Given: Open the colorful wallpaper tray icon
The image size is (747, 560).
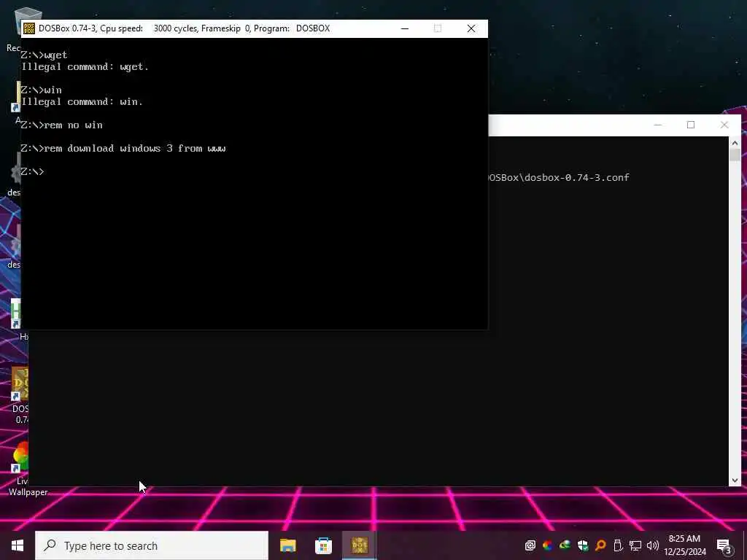Looking at the screenshot, I should [547, 545].
